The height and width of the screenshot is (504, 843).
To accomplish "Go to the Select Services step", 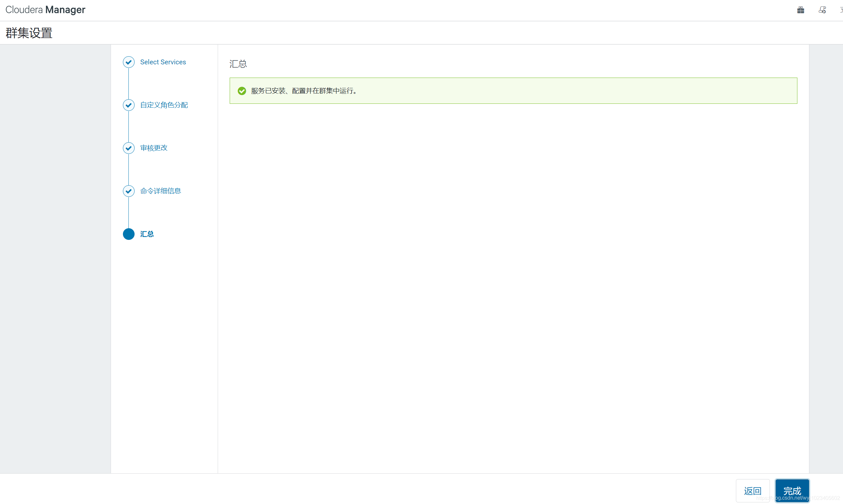I will (x=163, y=62).
